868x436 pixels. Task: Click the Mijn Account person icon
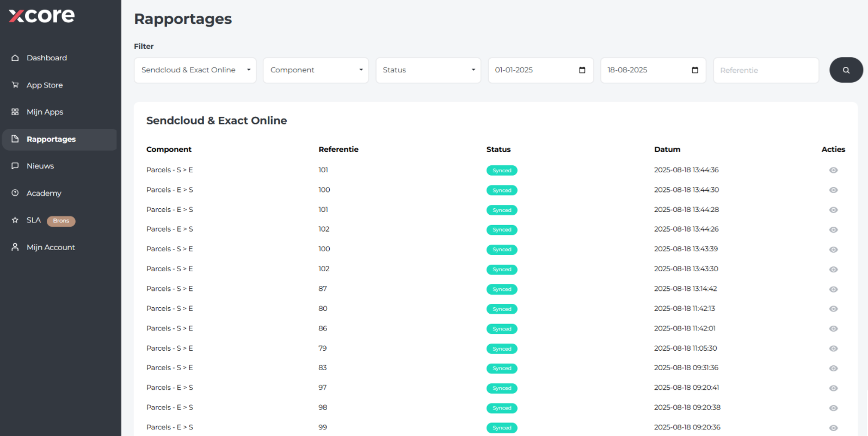coord(15,247)
